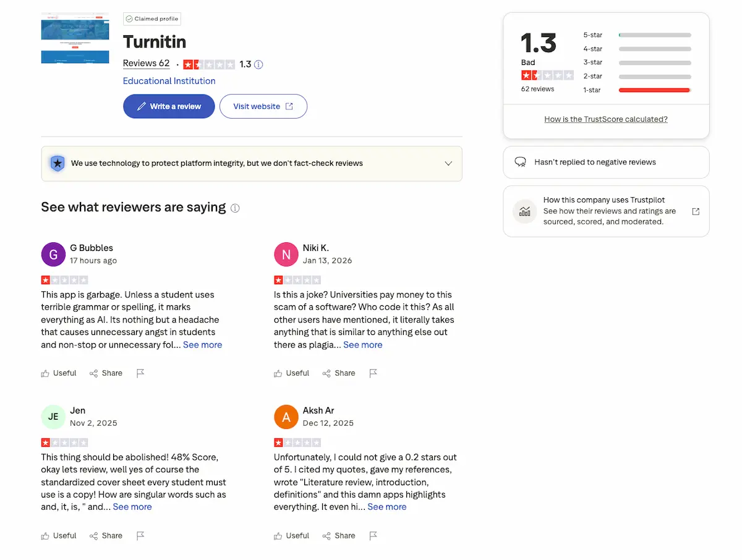Click the external-link icon on the company usage card
Screen dimensions: 742x560
tap(696, 211)
